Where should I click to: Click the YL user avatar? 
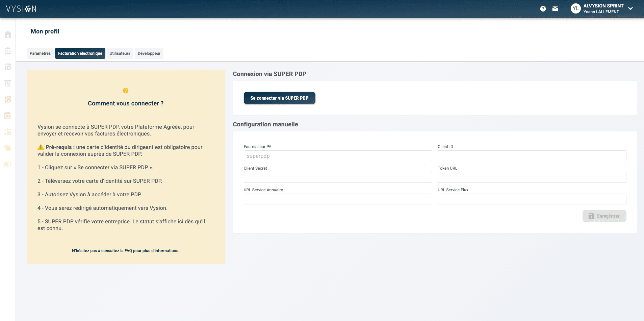(575, 8)
